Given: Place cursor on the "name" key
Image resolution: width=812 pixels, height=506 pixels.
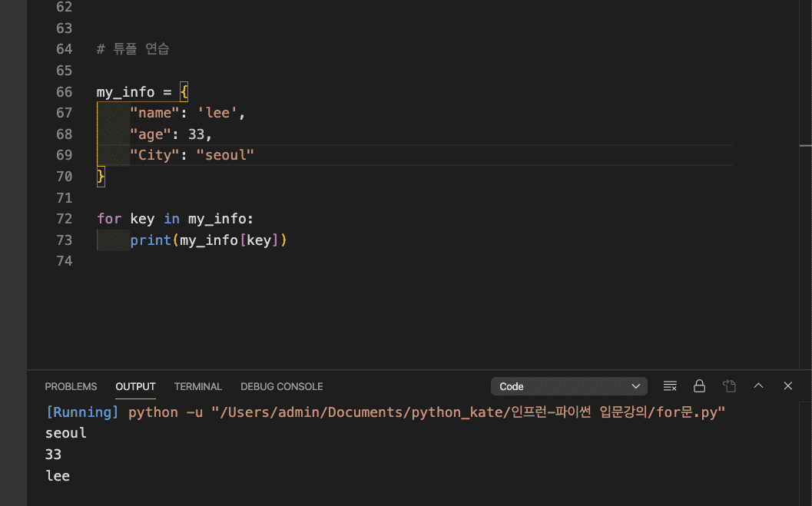Looking at the screenshot, I should click(151, 113).
